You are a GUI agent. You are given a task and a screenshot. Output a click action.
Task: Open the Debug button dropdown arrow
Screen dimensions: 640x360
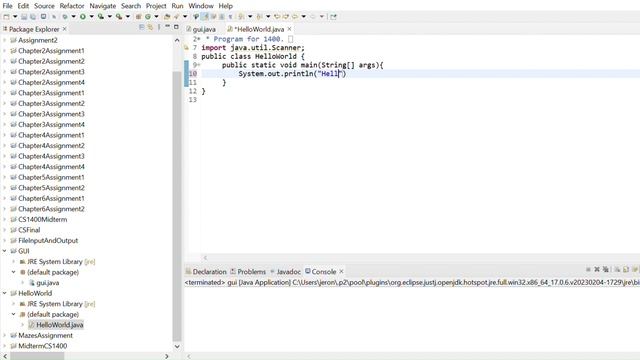(73, 17)
